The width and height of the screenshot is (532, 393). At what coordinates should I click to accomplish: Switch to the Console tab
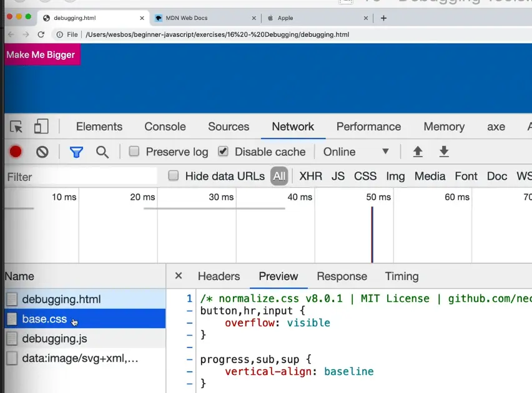[165, 127]
